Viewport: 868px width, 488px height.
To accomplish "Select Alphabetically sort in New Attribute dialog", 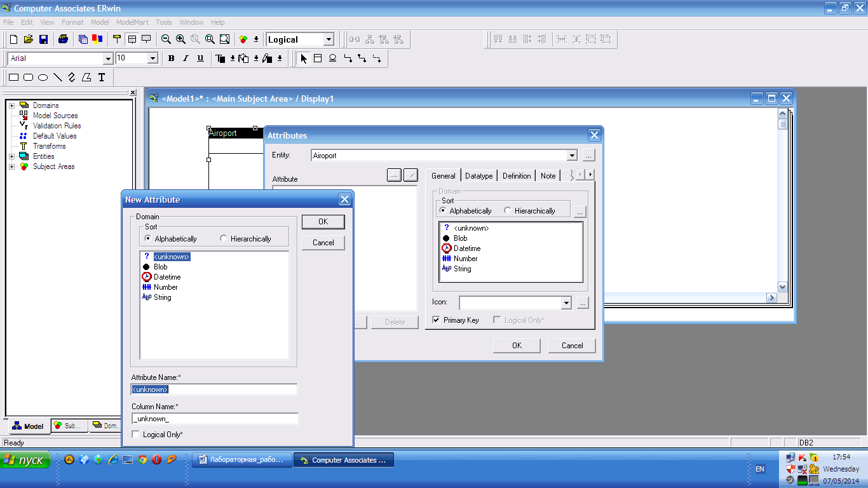I will pos(171,239).
